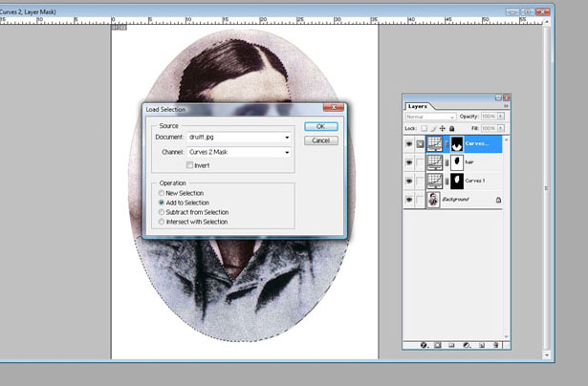Click the lock icon on Background layer

498,200
